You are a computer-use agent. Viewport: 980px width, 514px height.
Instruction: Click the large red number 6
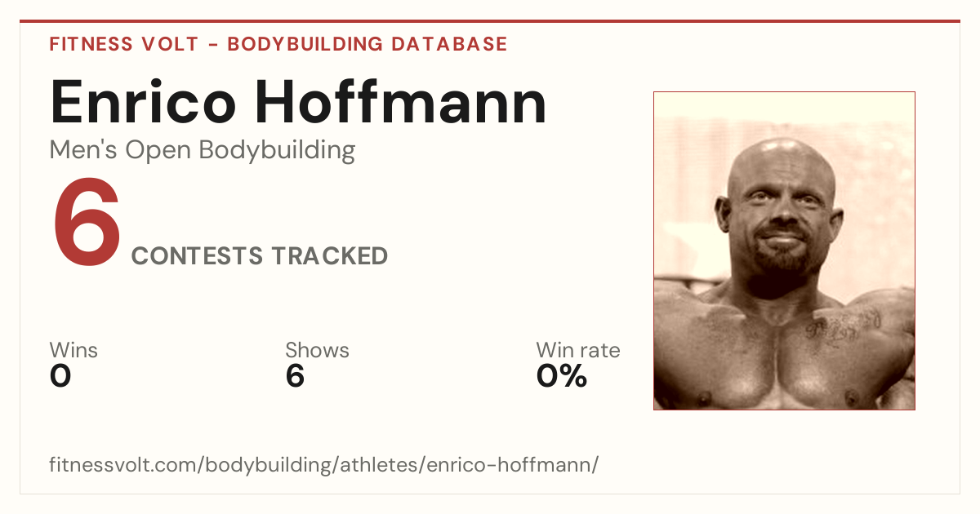87,224
